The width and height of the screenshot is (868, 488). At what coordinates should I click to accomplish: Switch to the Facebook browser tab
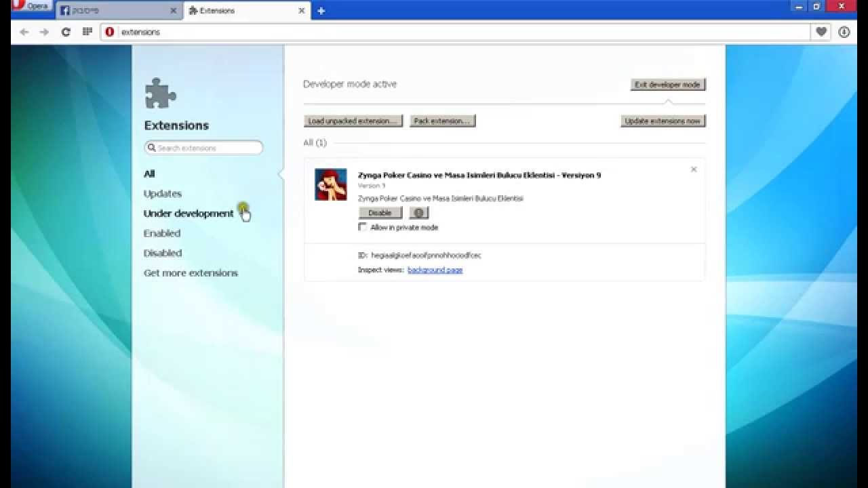[120, 11]
